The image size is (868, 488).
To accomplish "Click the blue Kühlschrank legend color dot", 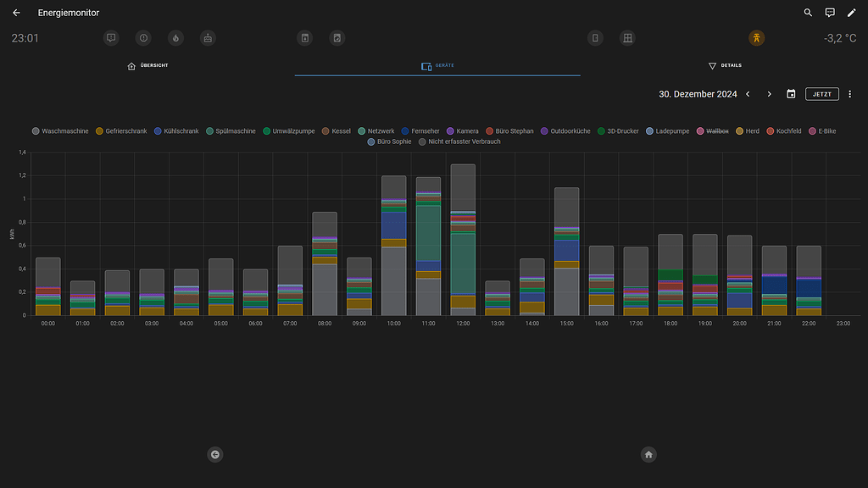I will pyautogui.click(x=158, y=131).
